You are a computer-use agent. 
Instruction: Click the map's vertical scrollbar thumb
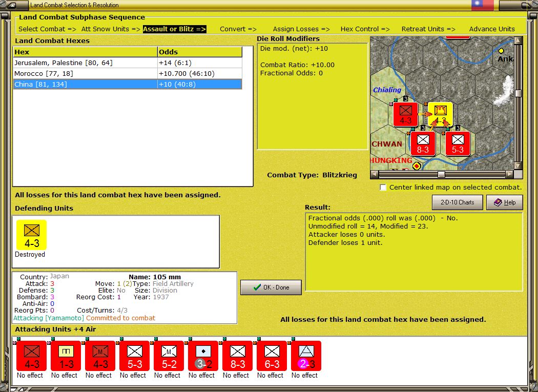(x=518, y=93)
